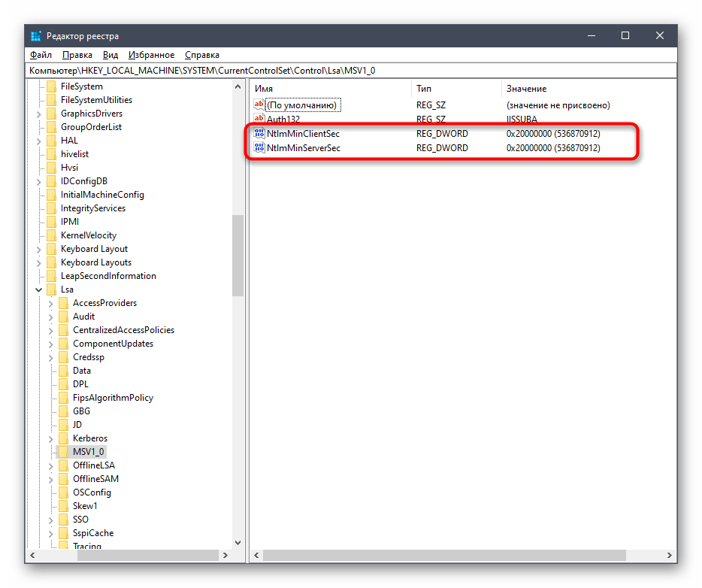This screenshot has height=588, width=702.
Task: Click the Kerberos folder icon
Action: (x=63, y=438)
